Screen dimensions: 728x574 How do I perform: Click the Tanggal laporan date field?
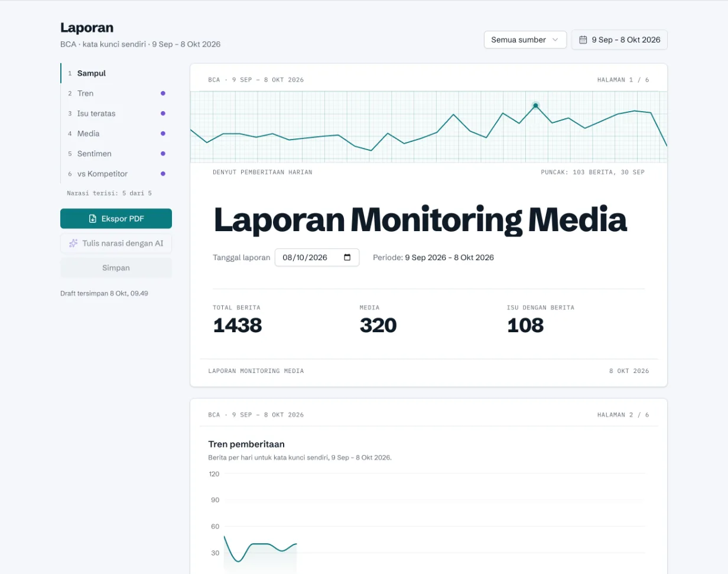[x=317, y=258]
